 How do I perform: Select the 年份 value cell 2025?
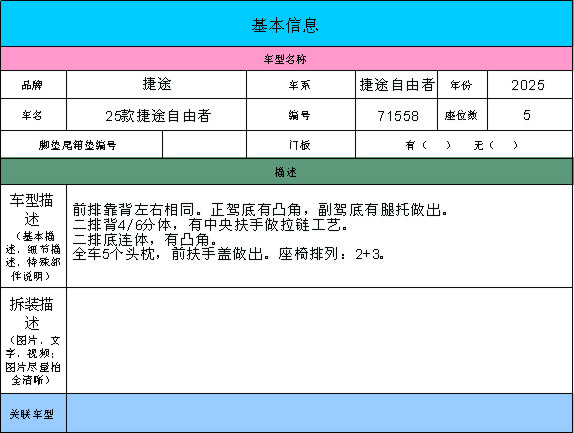coord(530,85)
